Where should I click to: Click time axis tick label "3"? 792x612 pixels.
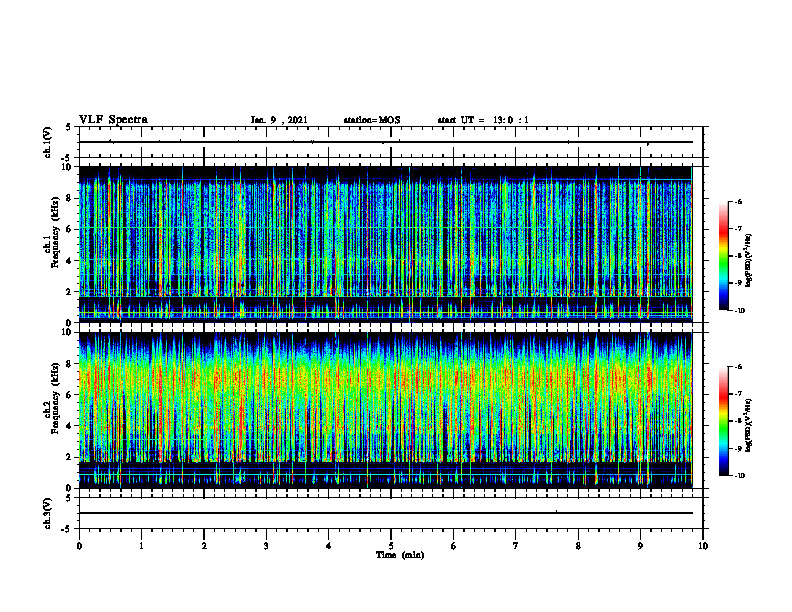[x=266, y=546]
